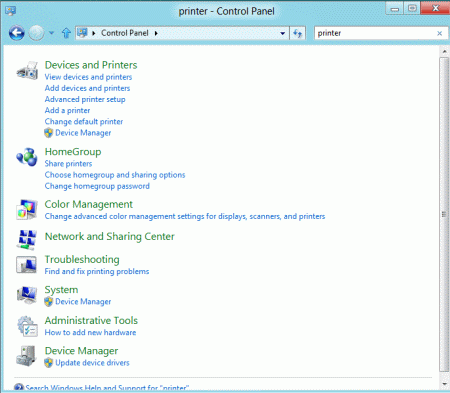This screenshot has height=393, width=450.
Task: Click Search Windows Help and Support link
Action: click(x=107, y=388)
